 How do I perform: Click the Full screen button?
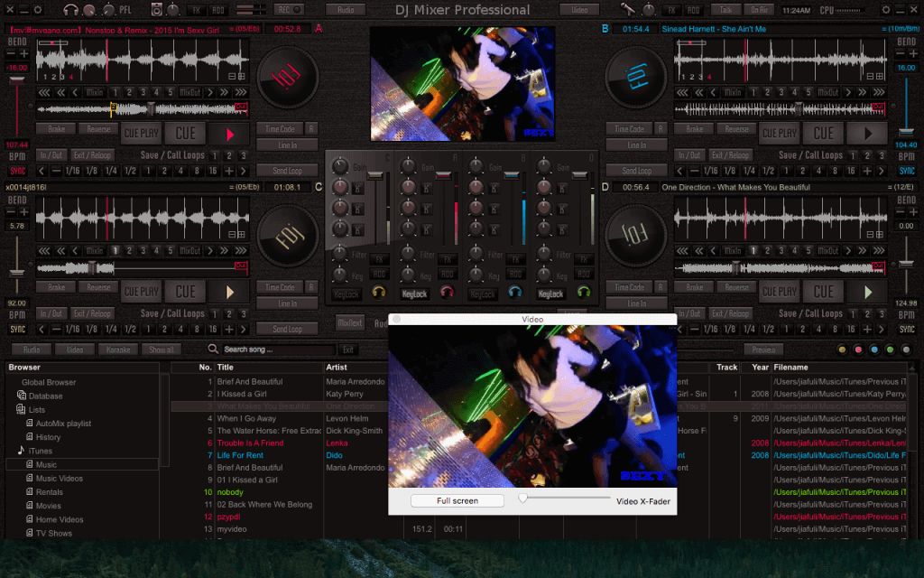457,500
